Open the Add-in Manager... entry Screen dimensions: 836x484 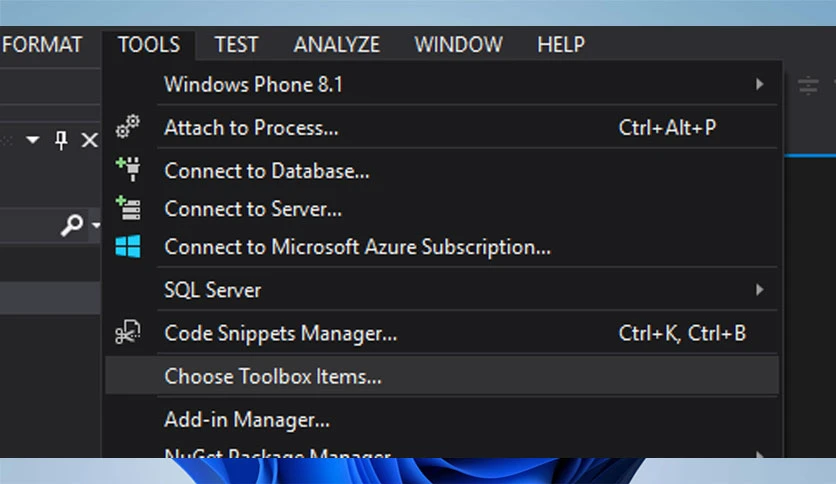pos(442,420)
